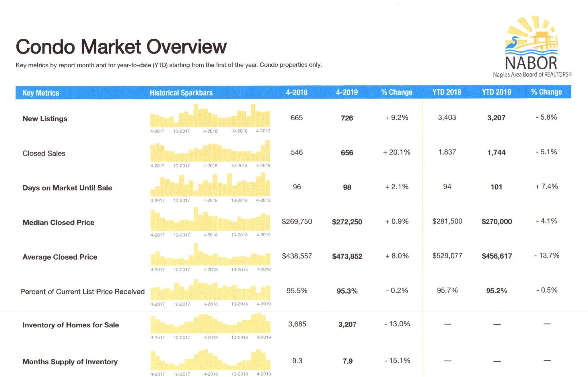This screenshot has height=377, width=588.
Task: Click the months supply value 7.9
Action: (x=347, y=361)
